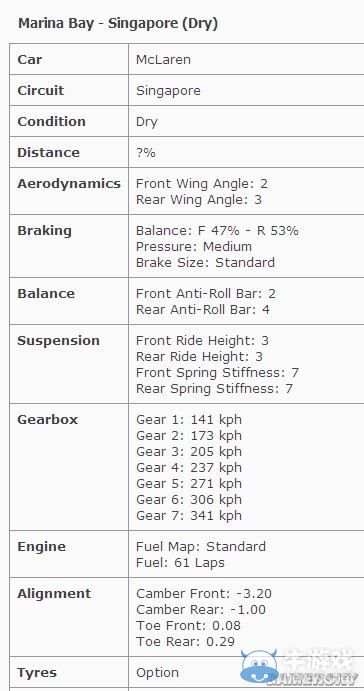Click the Gear 1: 141 kph entry
The width and height of the screenshot is (364, 691).
click(189, 420)
